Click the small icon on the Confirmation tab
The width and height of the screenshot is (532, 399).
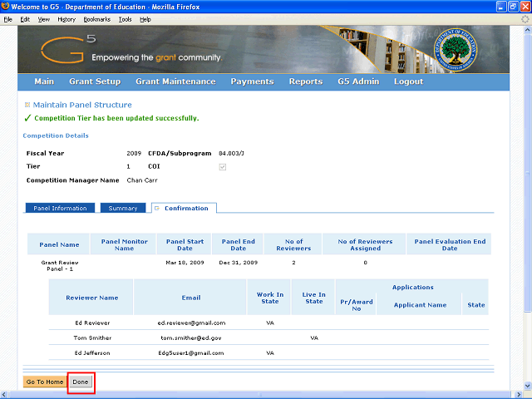[157, 208]
